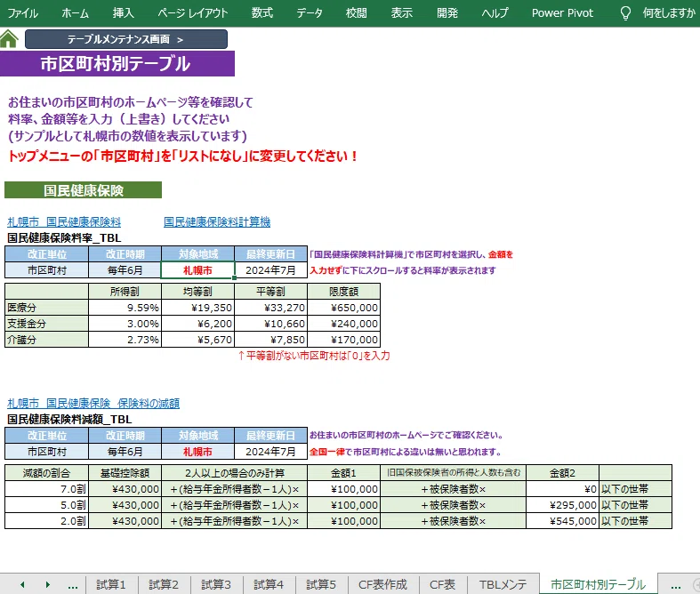This screenshot has width=700, height=594.
Task: Go to テーブルメンテナンス画面 button
Action: (126, 39)
